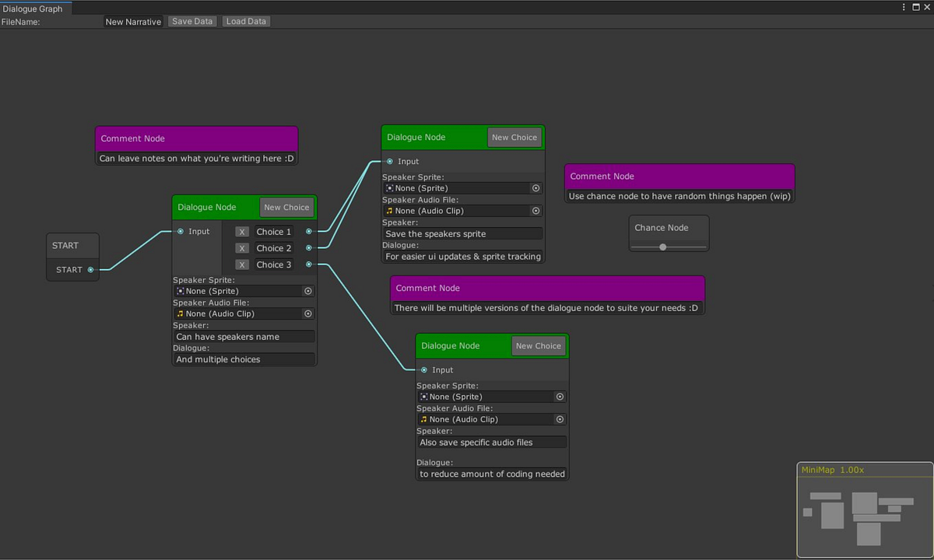Remove Choice 2 with its X button
This screenshot has width=934, height=560.
pos(241,247)
